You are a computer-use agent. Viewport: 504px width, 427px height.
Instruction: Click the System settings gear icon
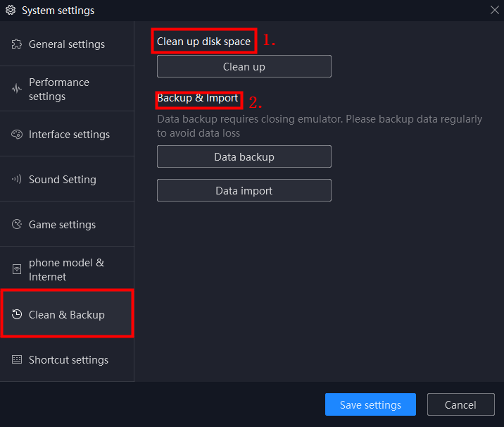tap(11, 11)
